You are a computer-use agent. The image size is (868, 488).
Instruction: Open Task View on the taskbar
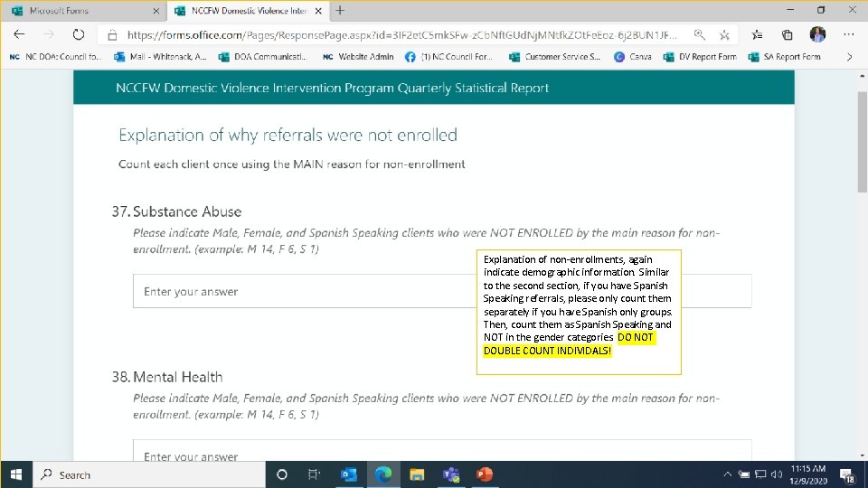point(314,474)
